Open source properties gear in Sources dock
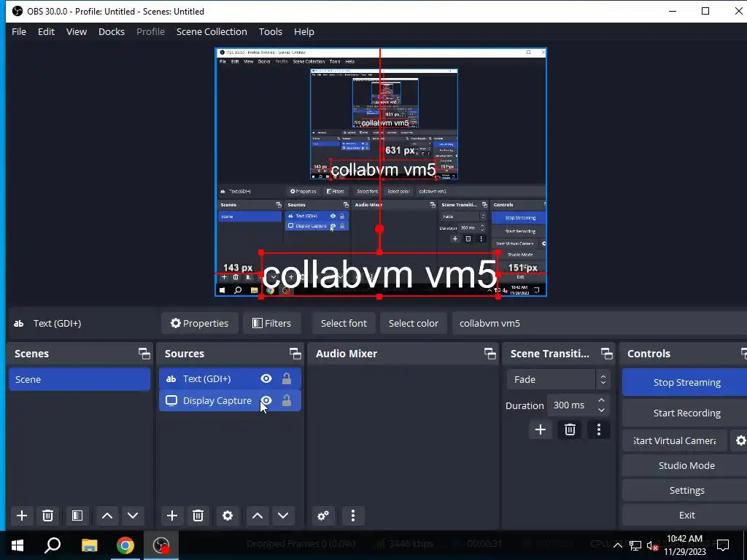Screen dimensions: 747x560 228,516
